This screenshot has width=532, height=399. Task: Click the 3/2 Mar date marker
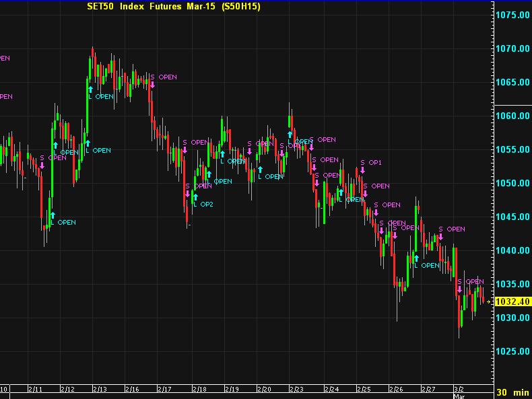(461, 390)
